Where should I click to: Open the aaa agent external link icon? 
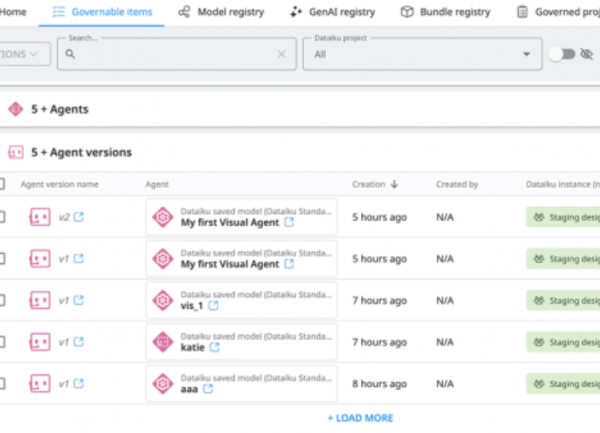tap(208, 389)
